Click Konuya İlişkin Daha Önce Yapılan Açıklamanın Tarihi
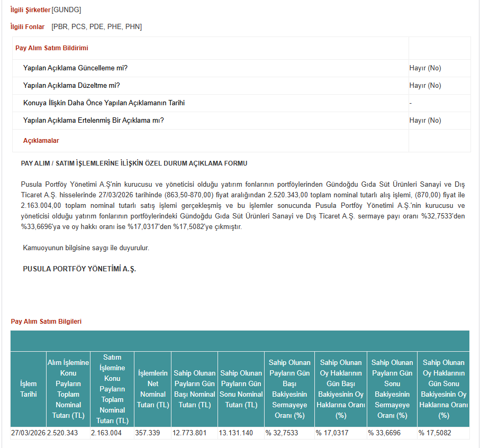The height and width of the screenshot is (448, 480). (104, 103)
